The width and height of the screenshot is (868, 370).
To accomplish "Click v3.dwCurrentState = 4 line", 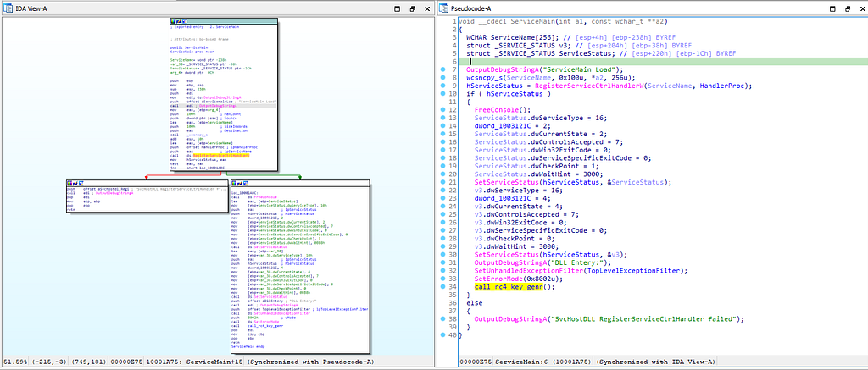I will [x=518, y=207].
